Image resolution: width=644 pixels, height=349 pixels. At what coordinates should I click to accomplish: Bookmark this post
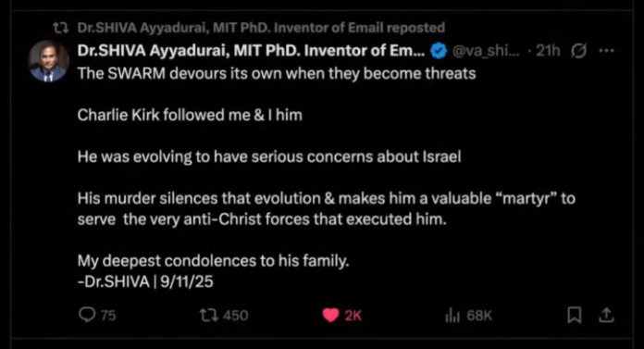pos(575,316)
